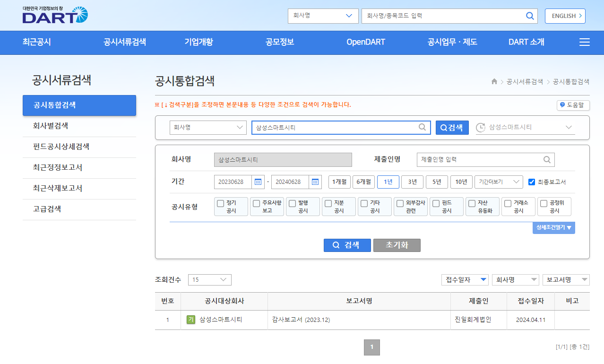604x364 pixels.
Task: Select the 3년 period button
Action: [412, 182]
